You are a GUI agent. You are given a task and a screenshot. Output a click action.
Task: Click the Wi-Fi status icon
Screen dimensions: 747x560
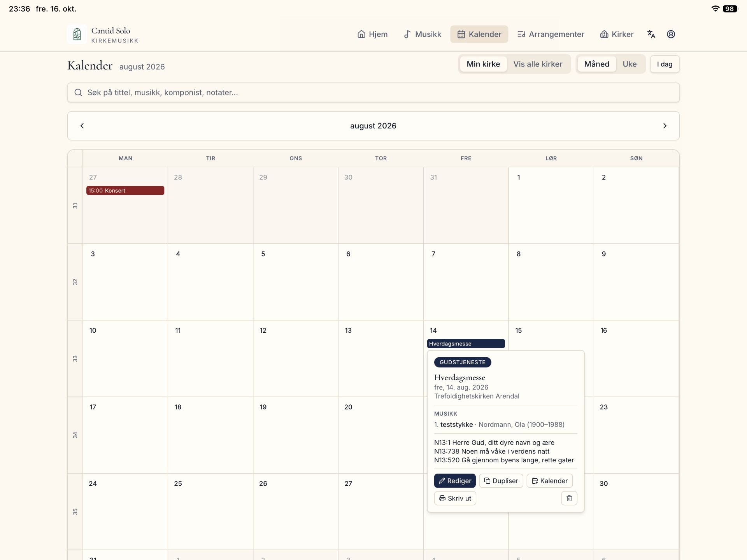(x=715, y=9)
